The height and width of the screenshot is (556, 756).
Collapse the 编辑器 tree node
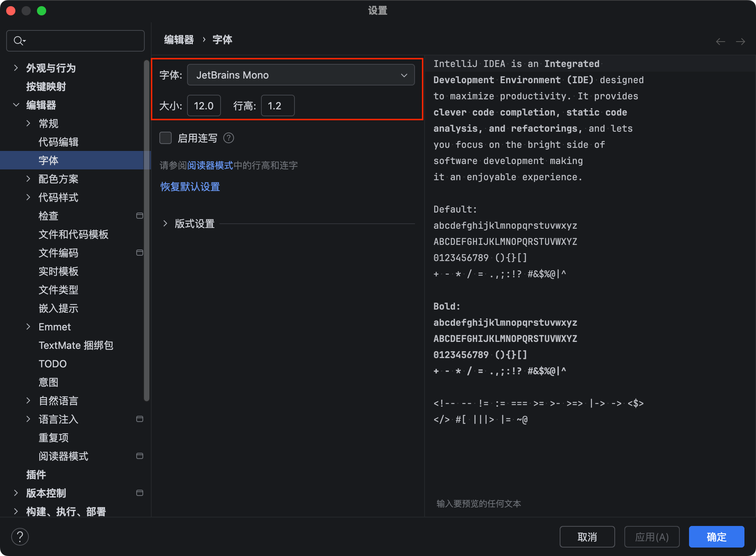click(16, 105)
